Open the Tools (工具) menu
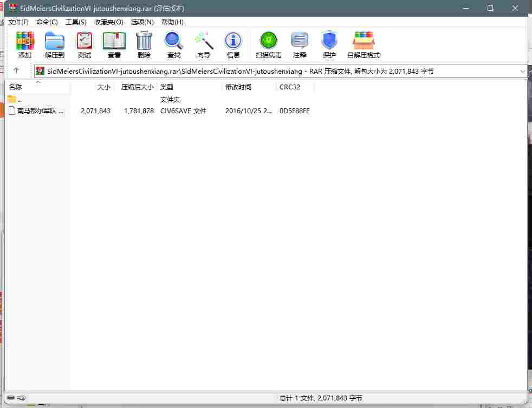Image resolution: width=532 pixels, height=408 pixels. tap(76, 22)
